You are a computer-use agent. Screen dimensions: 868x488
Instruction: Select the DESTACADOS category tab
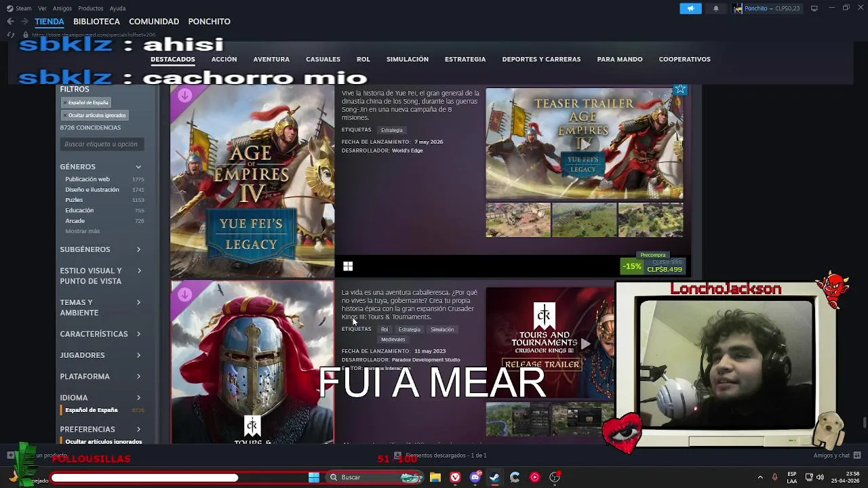click(x=173, y=59)
